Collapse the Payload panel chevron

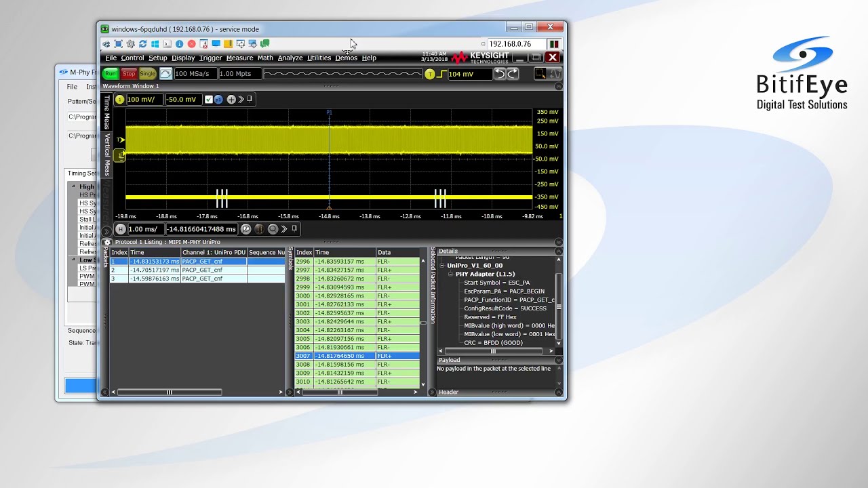click(x=559, y=360)
